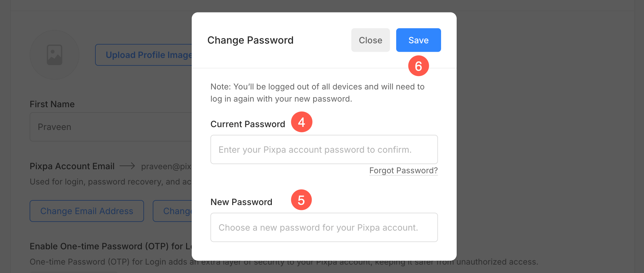Image resolution: width=644 pixels, height=273 pixels.
Task: Click the Change Email Address button
Action: (x=87, y=211)
